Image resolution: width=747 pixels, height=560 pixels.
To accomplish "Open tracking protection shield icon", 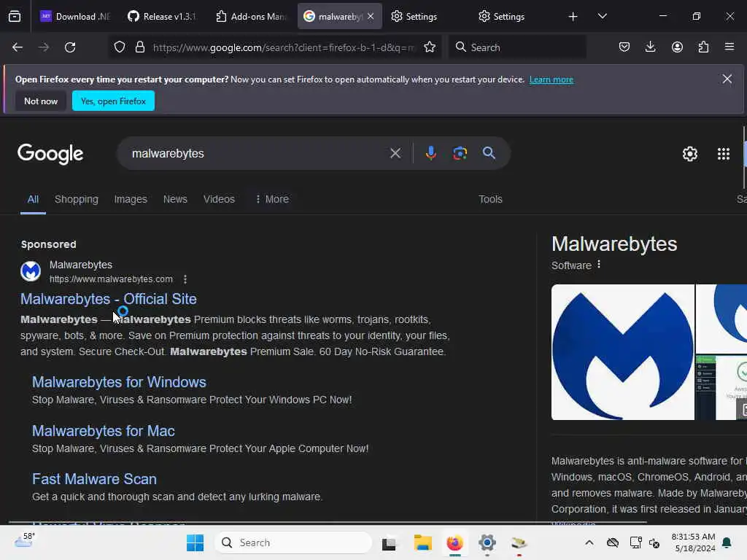I will point(120,47).
